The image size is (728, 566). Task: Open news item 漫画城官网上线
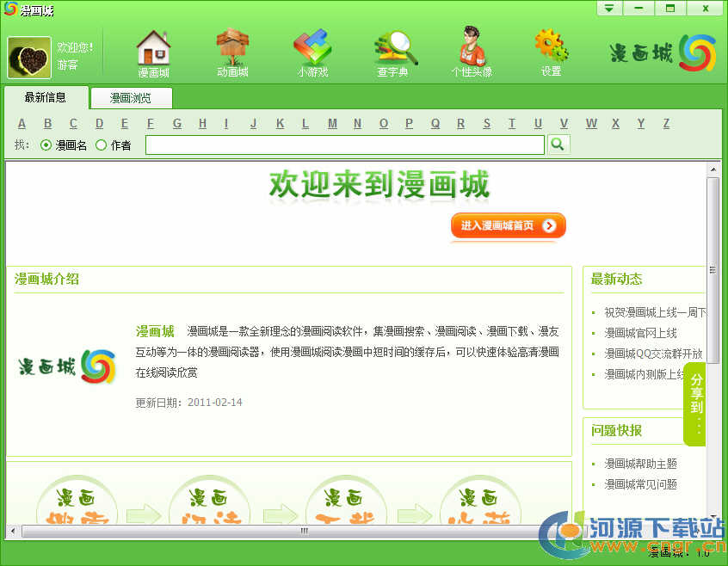coord(641,333)
